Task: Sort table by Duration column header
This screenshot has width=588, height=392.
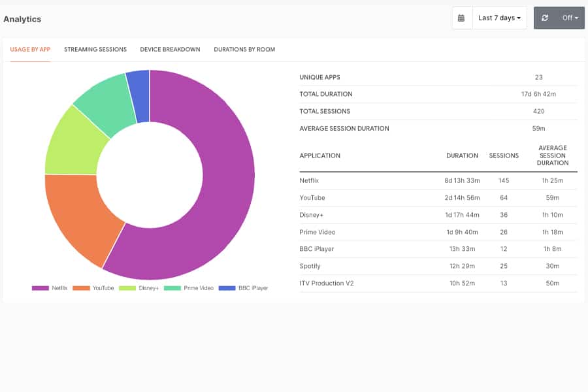Action: (462, 155)
